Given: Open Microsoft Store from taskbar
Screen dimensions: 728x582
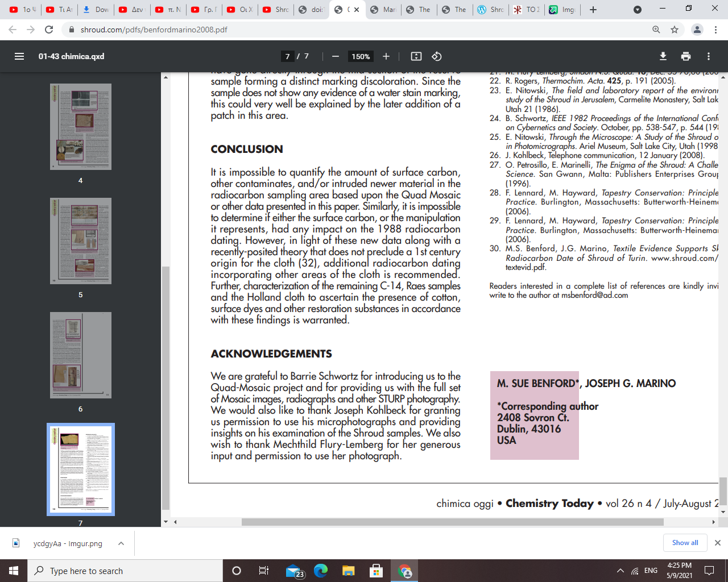Looking at the screenshot, I should coord(376,571).
